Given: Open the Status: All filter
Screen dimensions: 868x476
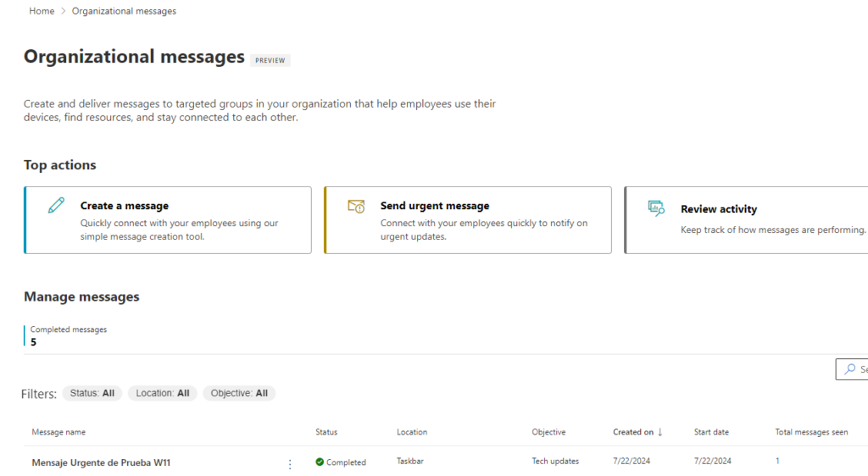Looking at the screenshot, I should tap(92, 393).
